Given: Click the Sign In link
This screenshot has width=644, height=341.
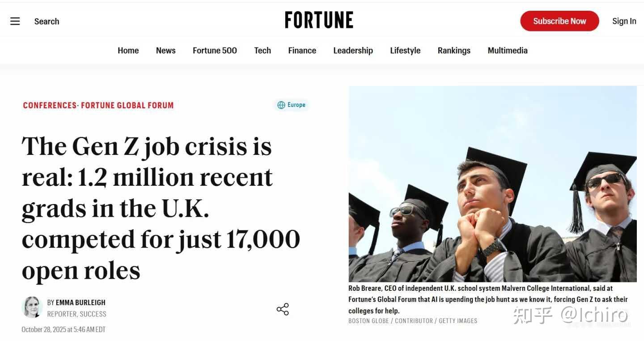Looking at the screenshot, I should click(x=624, y=21).
